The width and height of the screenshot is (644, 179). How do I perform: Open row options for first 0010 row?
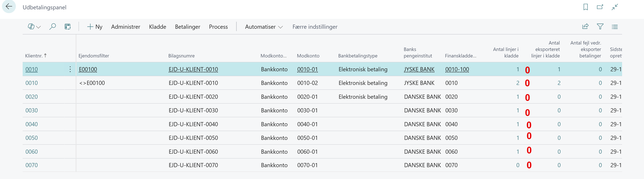(70, 69)
